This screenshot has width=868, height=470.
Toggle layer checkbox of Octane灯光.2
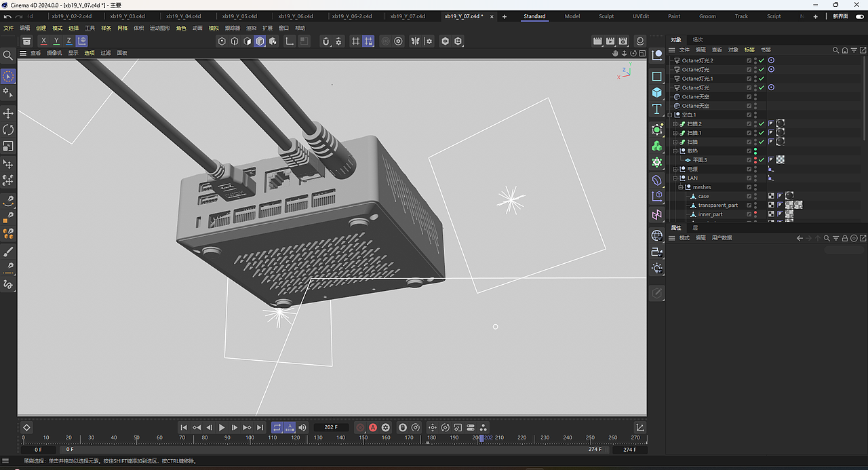749,61
